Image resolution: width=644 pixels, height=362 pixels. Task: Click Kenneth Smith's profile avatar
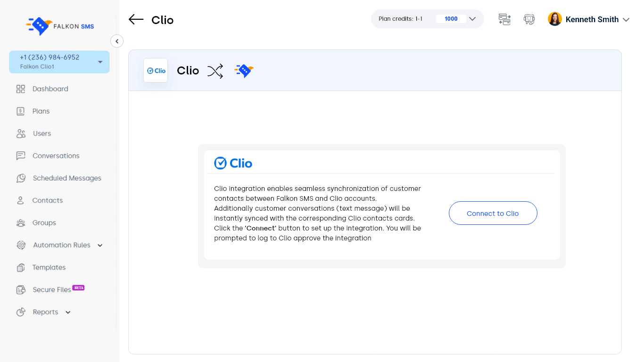pyautogui.click(x=555, y=19)
